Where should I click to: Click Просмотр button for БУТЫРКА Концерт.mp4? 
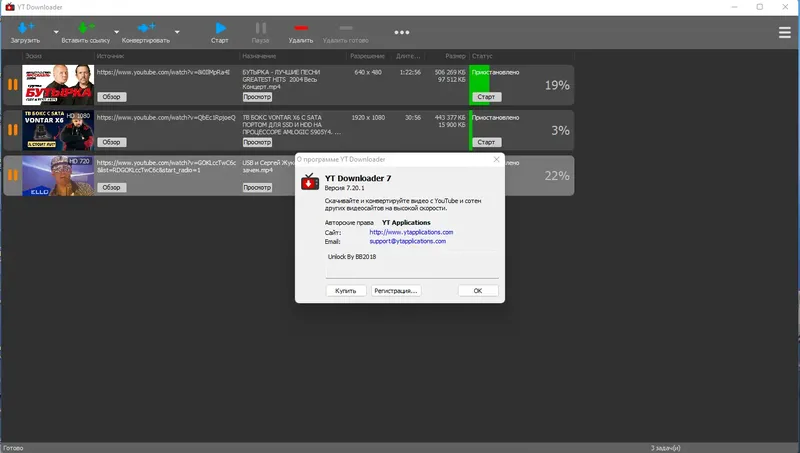257,97
